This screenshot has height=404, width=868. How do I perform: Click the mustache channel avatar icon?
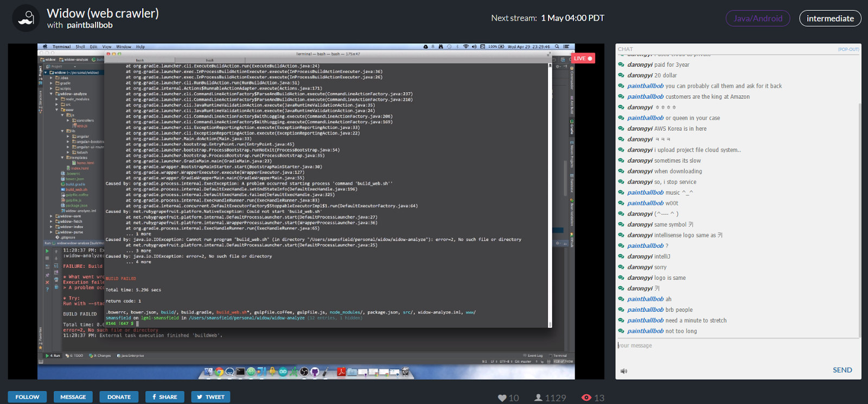coord(26,18)
